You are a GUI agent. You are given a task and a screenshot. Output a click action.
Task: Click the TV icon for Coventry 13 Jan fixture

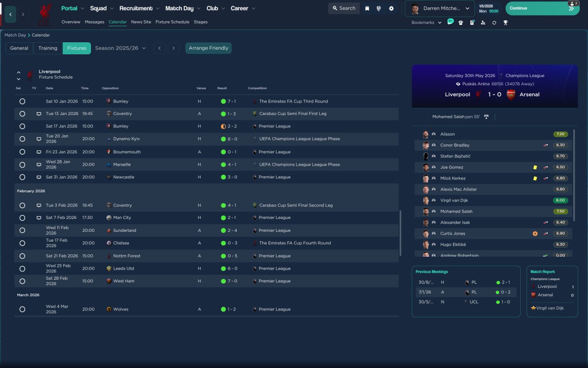pos(39,114)
